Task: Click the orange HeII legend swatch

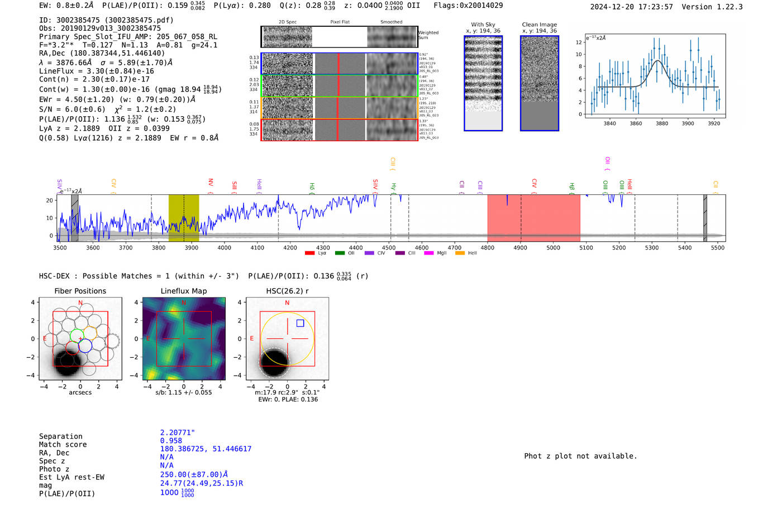Action: pos(460,253)
